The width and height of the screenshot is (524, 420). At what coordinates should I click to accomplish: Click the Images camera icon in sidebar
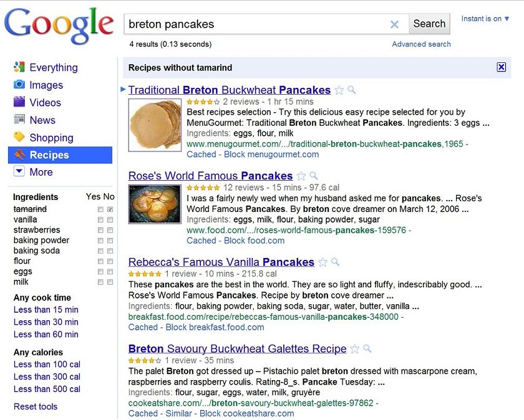(19, 85)
